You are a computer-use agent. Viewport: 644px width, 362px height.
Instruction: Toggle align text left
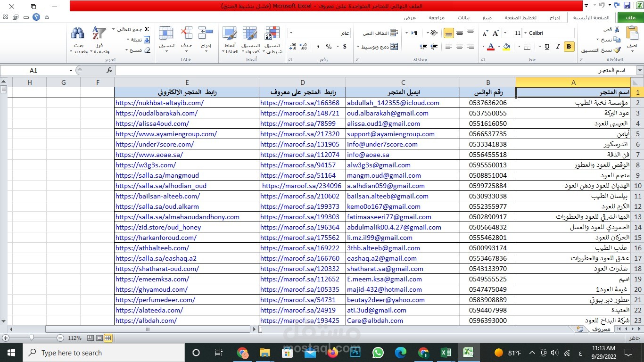point(448,47)
